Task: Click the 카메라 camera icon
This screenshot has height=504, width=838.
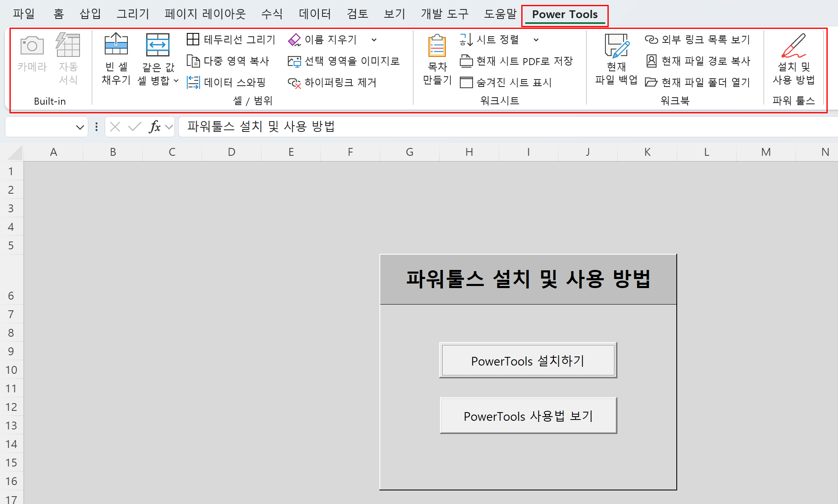Action: (x=32, y=45)
